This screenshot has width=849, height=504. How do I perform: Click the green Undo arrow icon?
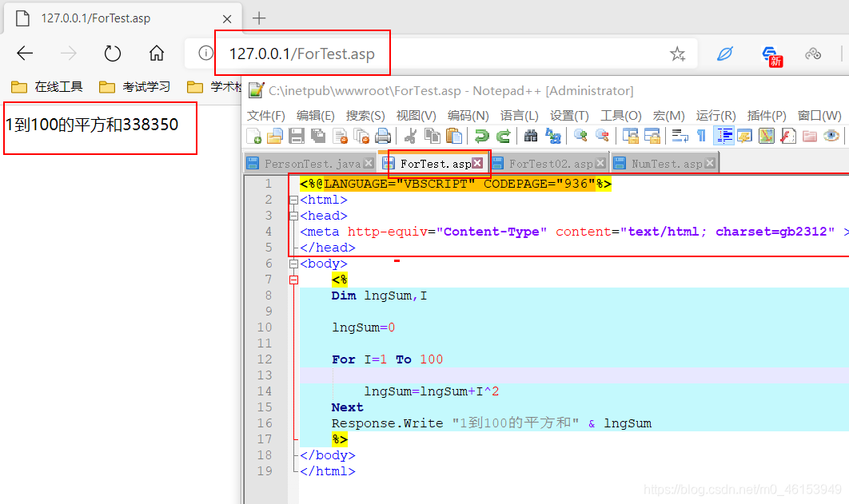[481, 136]
